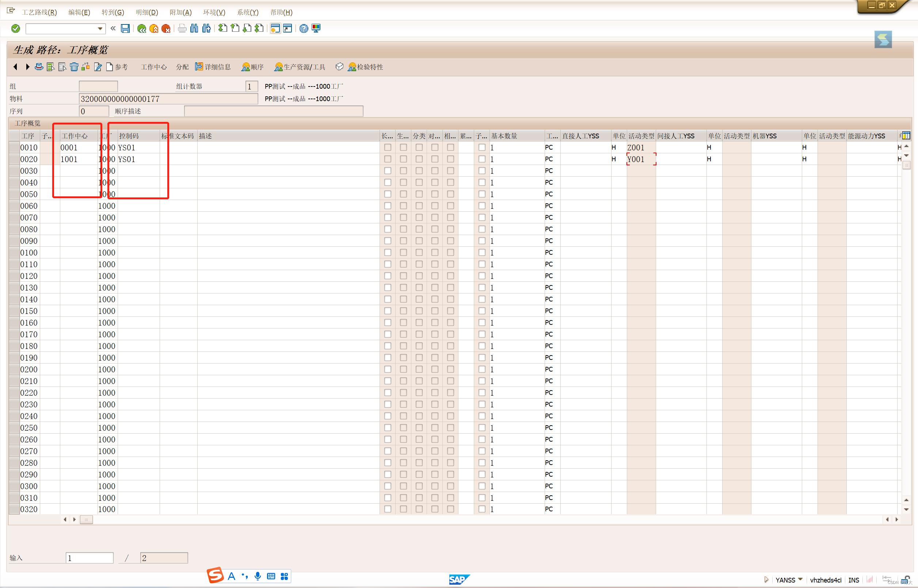Open the 工艺路线(R) menu
This screenshot has width=918, height=588.
tap(39, 12)
